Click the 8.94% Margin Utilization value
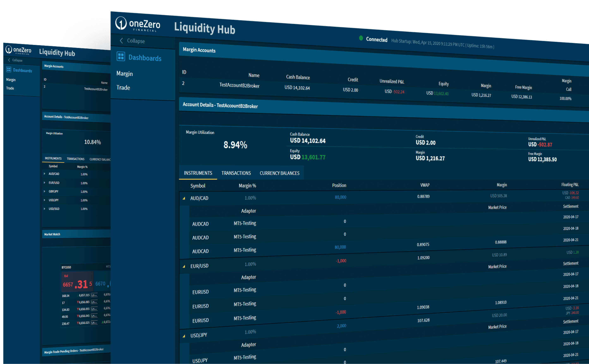589x364 pixels. tap(235, 145)
